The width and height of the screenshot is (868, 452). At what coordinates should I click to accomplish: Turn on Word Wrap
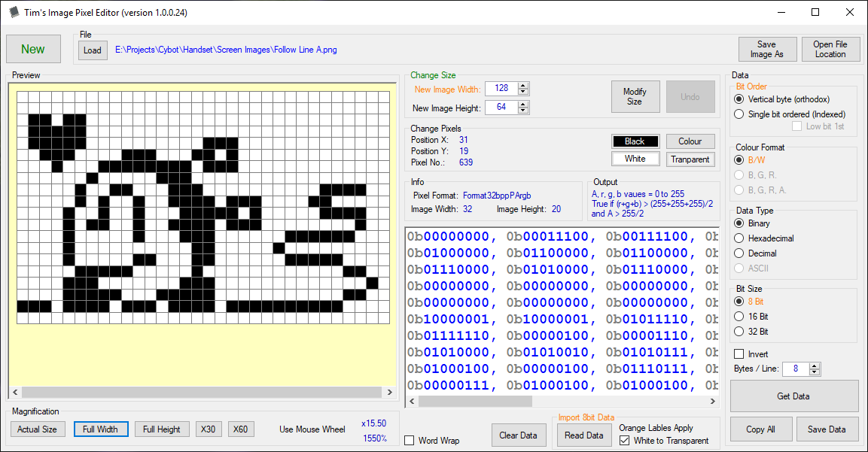click(x=410, y=440)
